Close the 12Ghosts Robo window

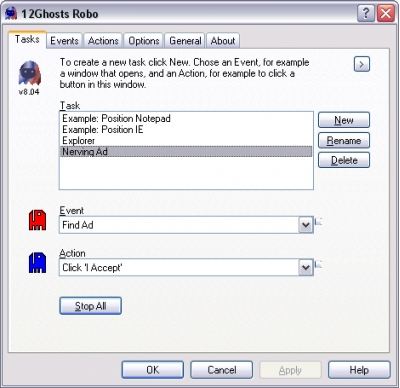click(x=386, y=14)
